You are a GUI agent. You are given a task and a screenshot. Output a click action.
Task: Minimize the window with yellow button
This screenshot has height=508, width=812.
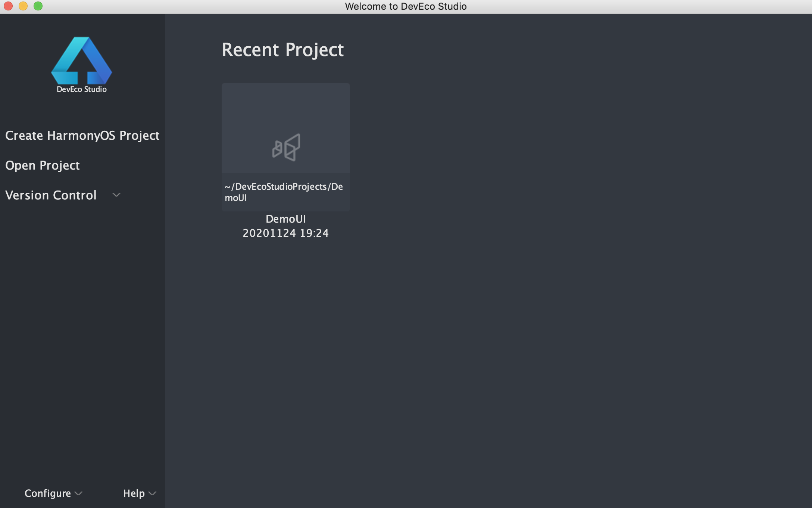tap(23, 6)
